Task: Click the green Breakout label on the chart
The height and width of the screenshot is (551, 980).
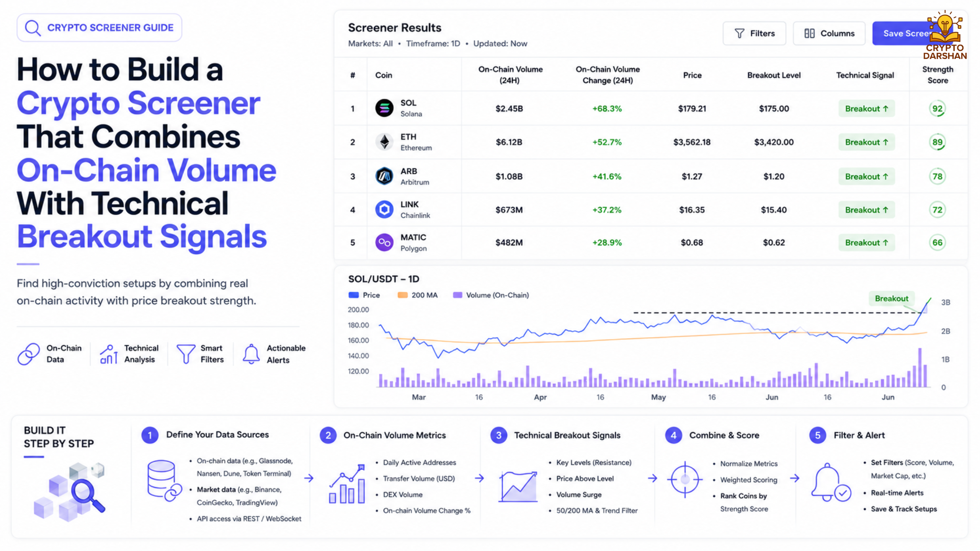Action: pyautogui.click(x=892, y=298)
